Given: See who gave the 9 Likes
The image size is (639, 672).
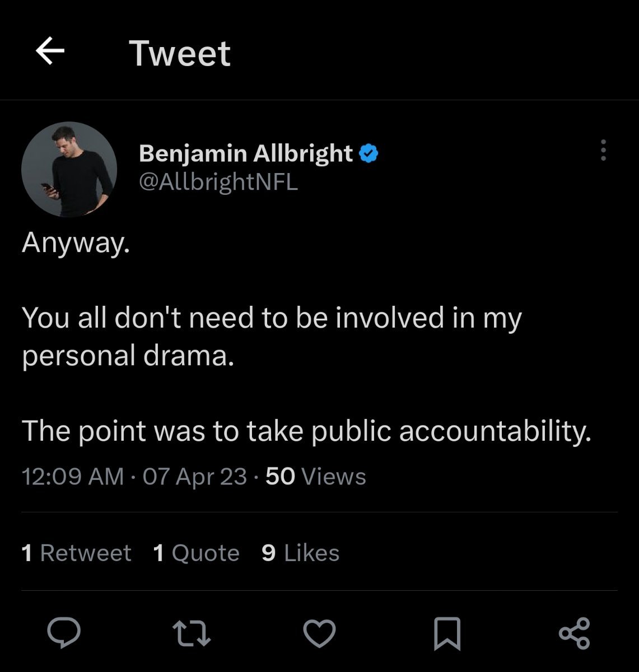Looking at the screenshot, I should [300, 553].
